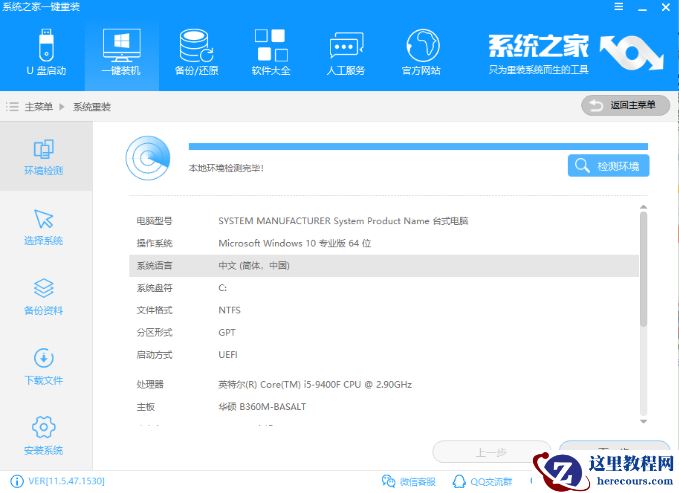This screenshot has height=493, width=679.
Task: Open the hamburger menu in title bar
Action: [619, 7]
